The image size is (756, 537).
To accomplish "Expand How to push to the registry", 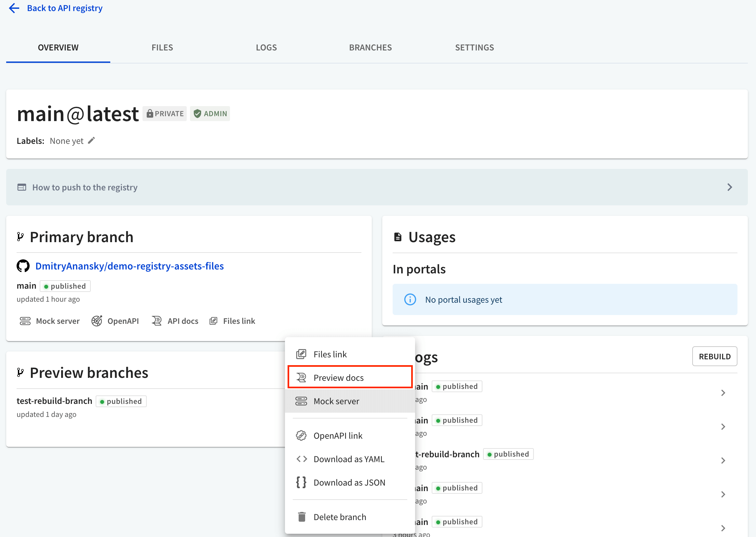I will pos(377,187).
